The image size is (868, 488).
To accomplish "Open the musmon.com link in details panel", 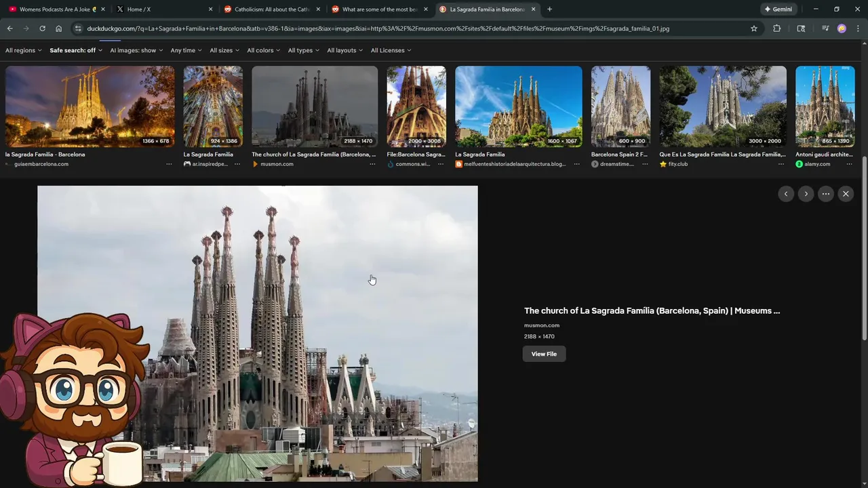I will click(x=542, y=325).
